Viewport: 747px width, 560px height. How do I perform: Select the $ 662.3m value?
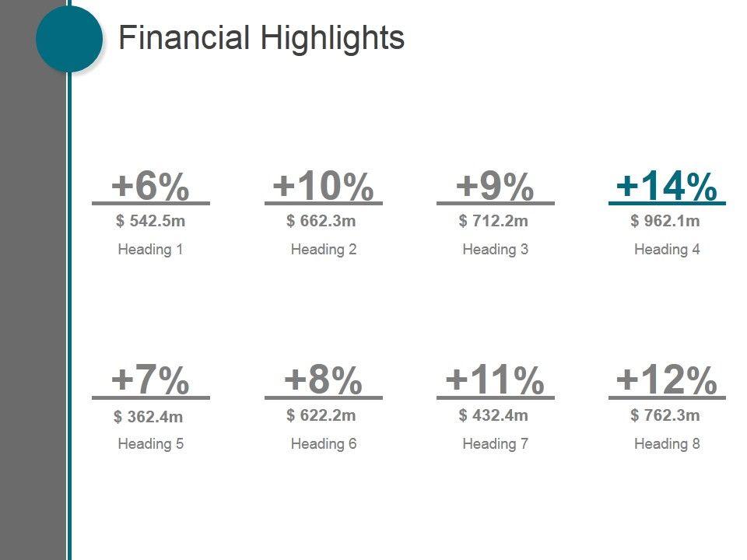(x=321, y=221)
